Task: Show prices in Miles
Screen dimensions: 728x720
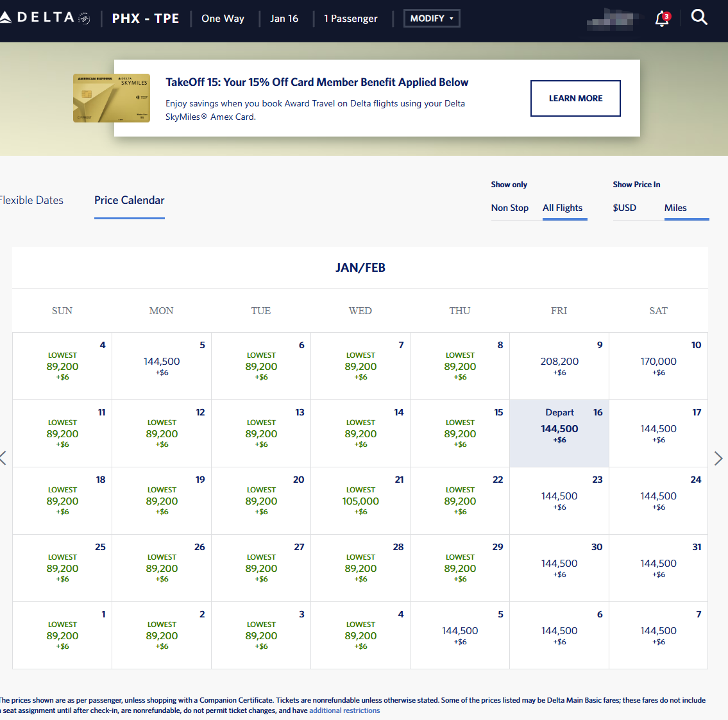Action: (x=675, y=208)
